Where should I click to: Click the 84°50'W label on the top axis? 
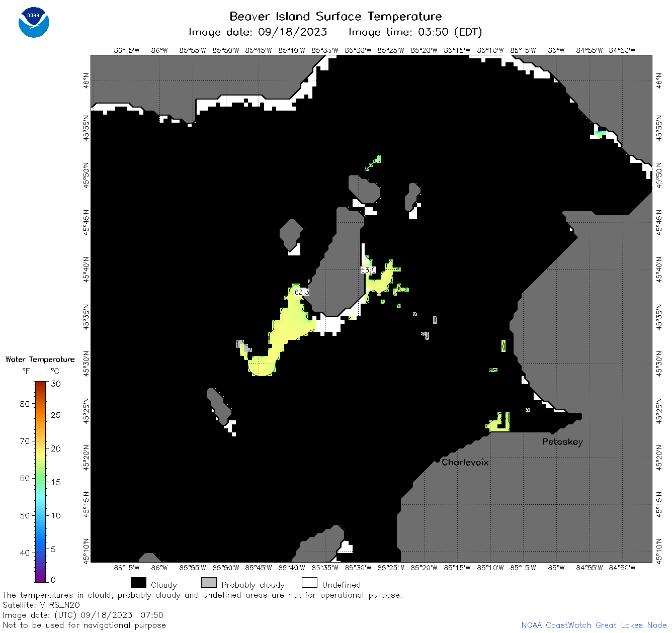[622, 50]
